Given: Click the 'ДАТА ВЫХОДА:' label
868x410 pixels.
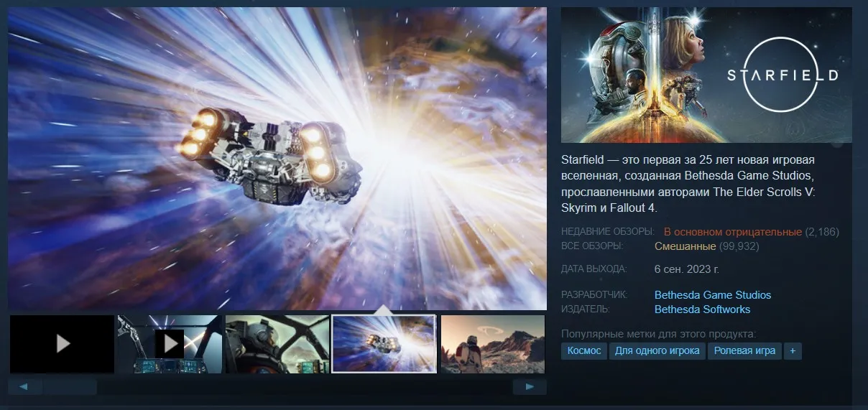Looking at the screenshot, I should coord(594,269).
